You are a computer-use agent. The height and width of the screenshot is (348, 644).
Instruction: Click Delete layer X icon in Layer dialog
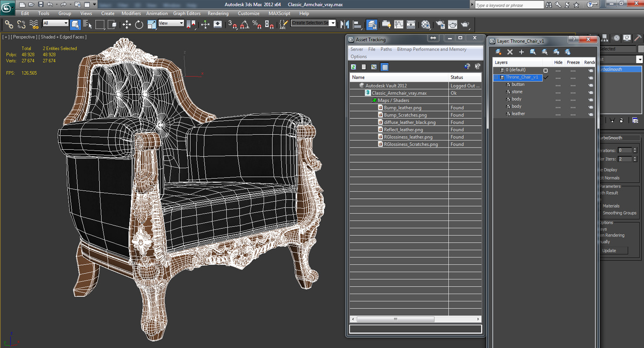tap(510, 52)
